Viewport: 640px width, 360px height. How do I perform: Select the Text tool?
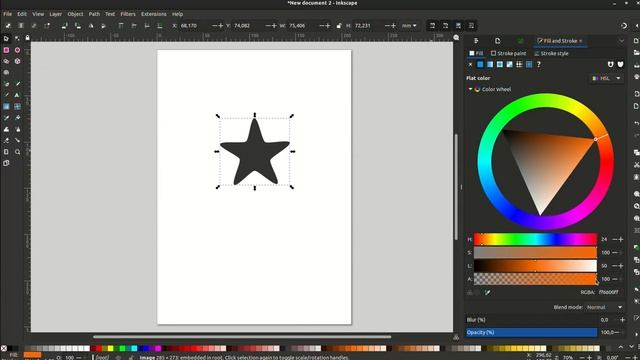18,95
